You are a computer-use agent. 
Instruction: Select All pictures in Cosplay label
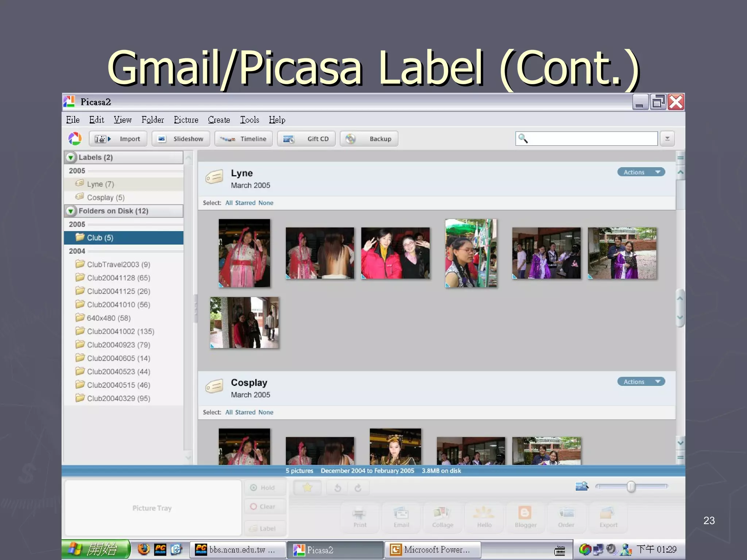click(229, 412)
